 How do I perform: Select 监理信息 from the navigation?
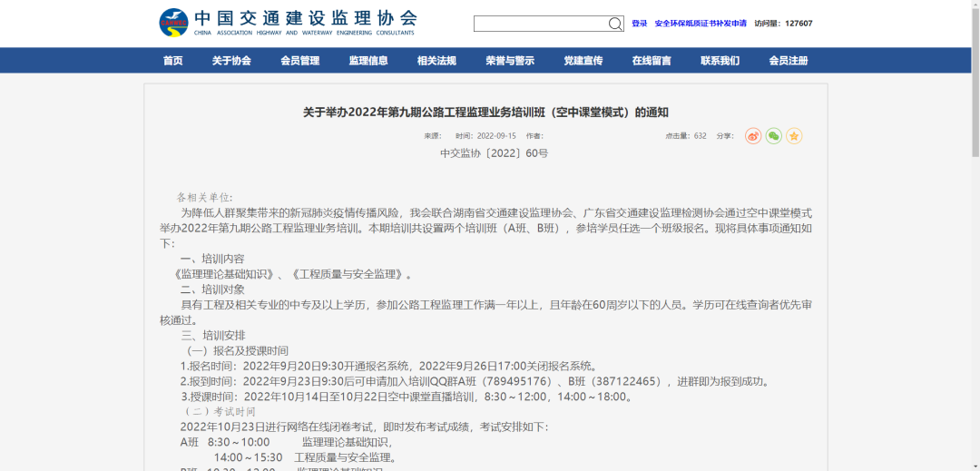(368, 61)
